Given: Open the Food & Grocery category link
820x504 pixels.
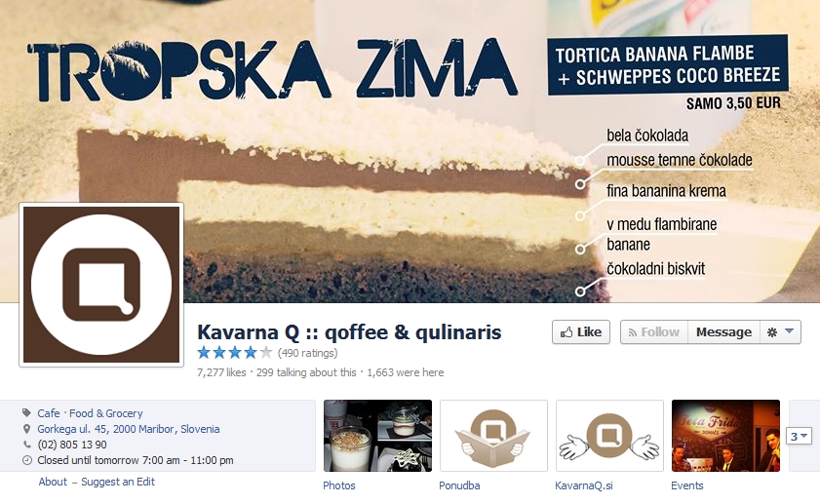Looking at the screenshot, I should (106, 413).
